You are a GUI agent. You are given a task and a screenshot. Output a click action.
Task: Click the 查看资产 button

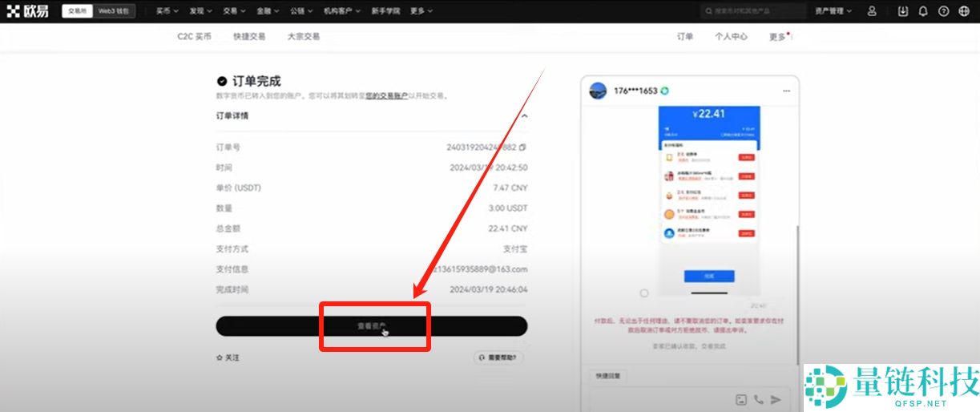pos(372,326)
